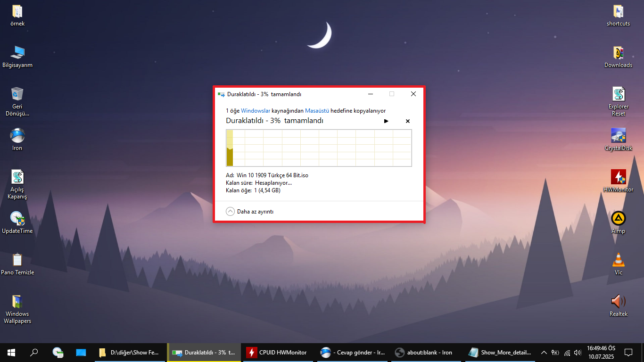Image resolution: width=644 pixels, height=362 pixels.
Task: Select the Pano Temizle clipboard icon
Action: coord(17,264)
